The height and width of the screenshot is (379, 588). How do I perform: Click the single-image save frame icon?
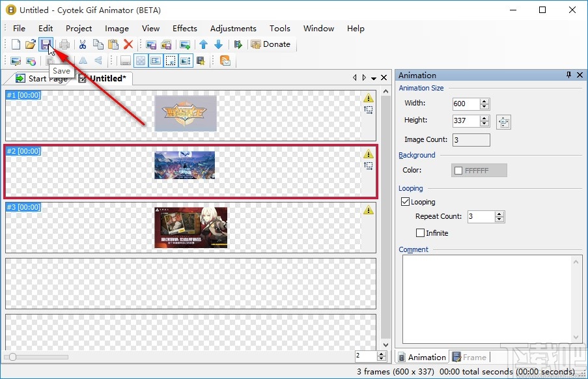tap(151, 45)
